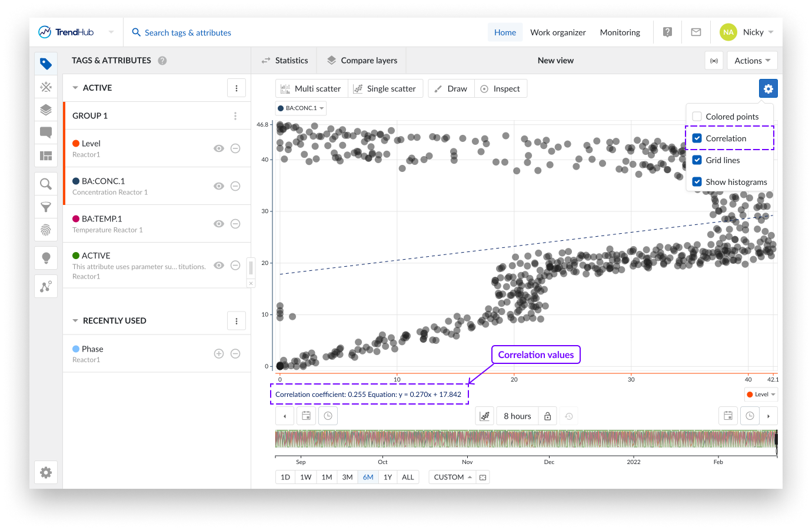The height and width of the screenshot is (530, 812).
Task: Click the Search tags & attributes field
Action: pyautogui.click(x=188, y=32)
